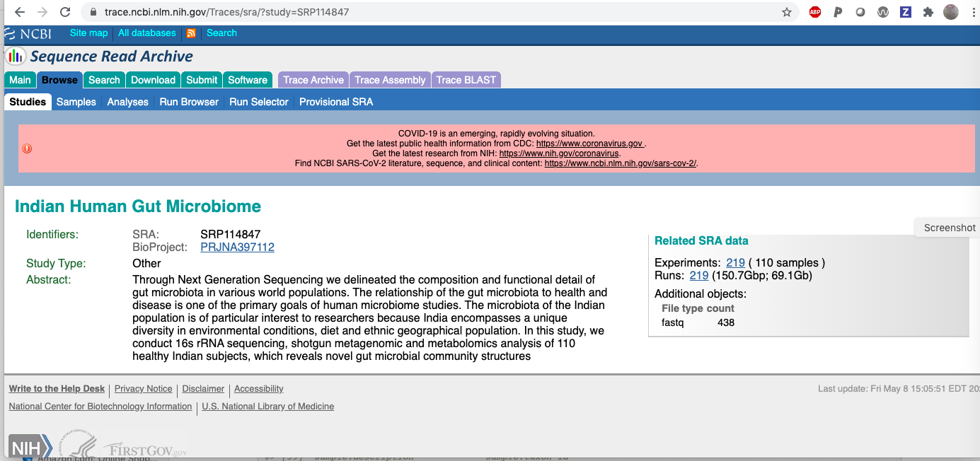Bookmark this page with star icon
The width and height of the screenshot is (980, 461).
click(x=786, y=12)
